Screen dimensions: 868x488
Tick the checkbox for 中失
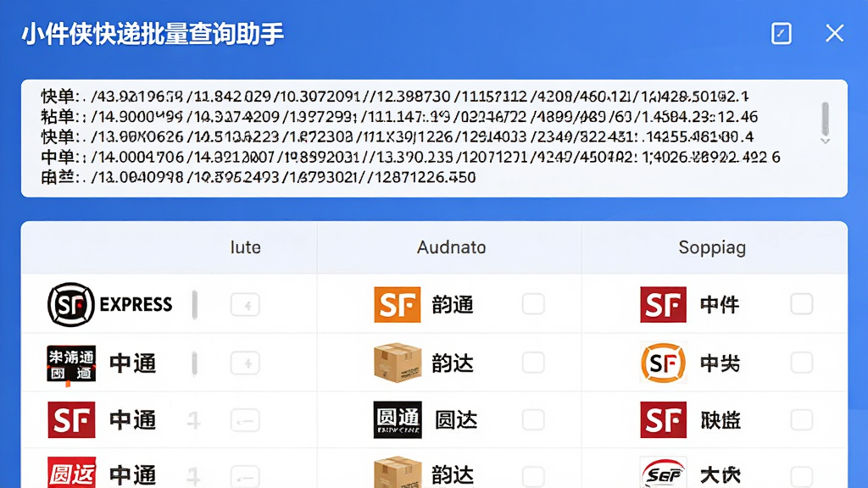[x=802, y=363]
